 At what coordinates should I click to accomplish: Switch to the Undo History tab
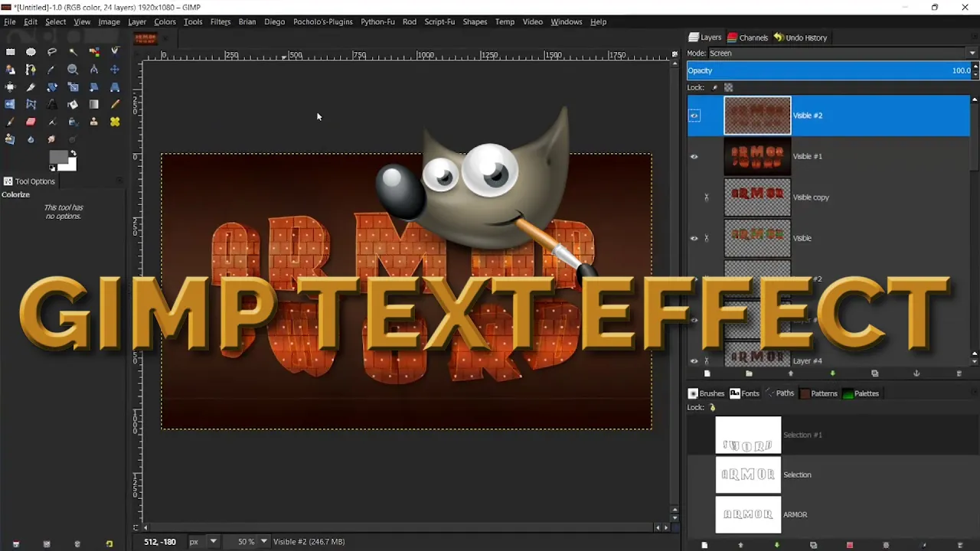(801, 37)
